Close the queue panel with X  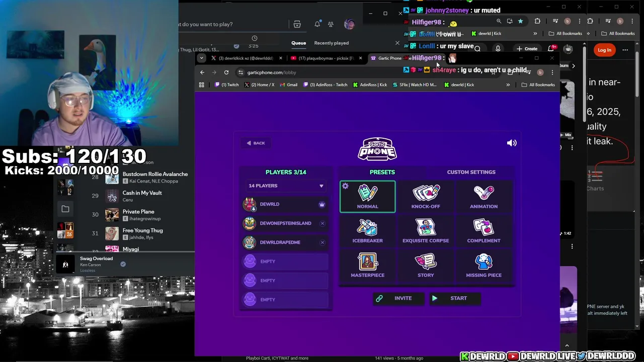click(x=397, y=43)
